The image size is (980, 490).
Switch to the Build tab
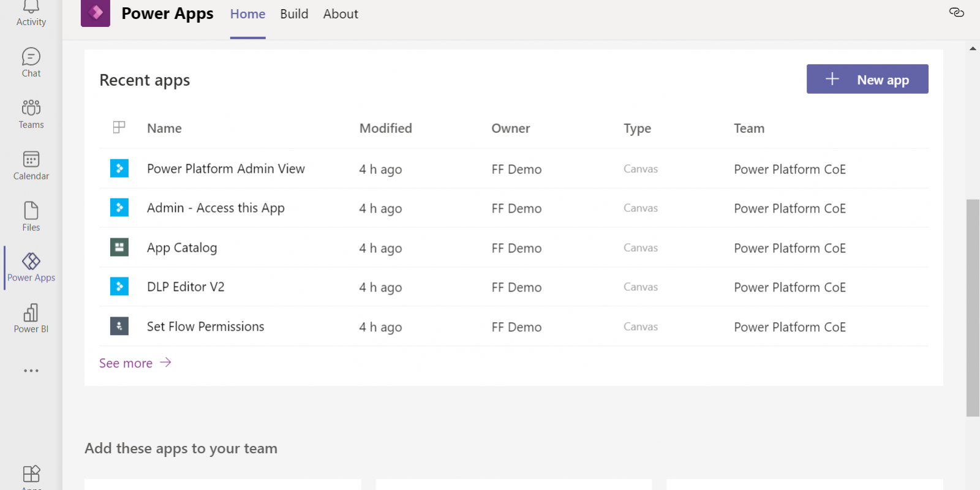point(294,14)
